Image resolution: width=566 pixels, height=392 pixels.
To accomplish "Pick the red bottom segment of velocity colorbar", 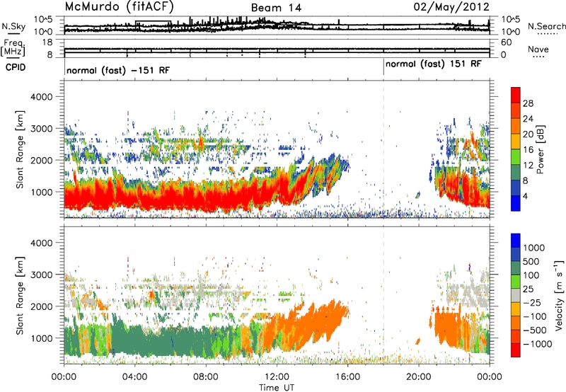I will point(516,350).
